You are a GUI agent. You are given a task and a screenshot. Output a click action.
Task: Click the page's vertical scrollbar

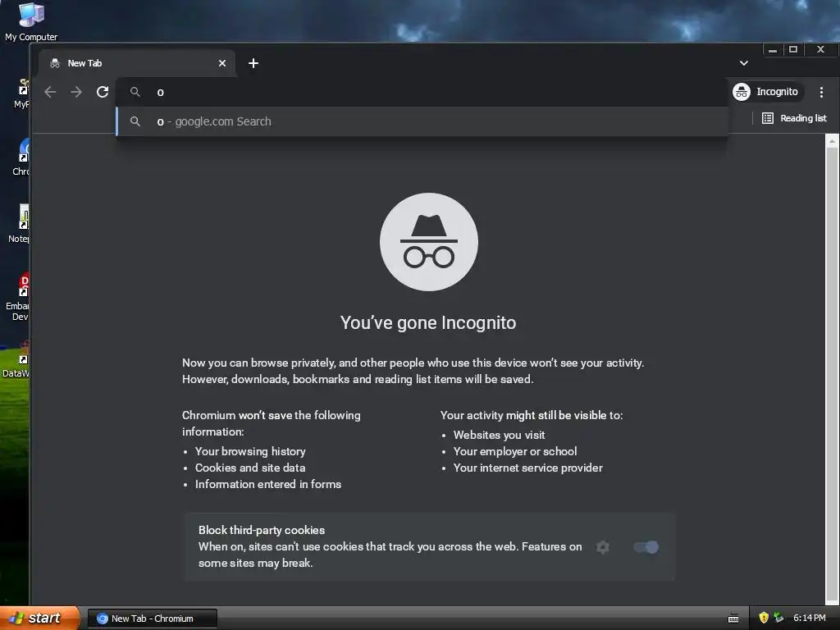pyautogui.click(x=832, y=370)
